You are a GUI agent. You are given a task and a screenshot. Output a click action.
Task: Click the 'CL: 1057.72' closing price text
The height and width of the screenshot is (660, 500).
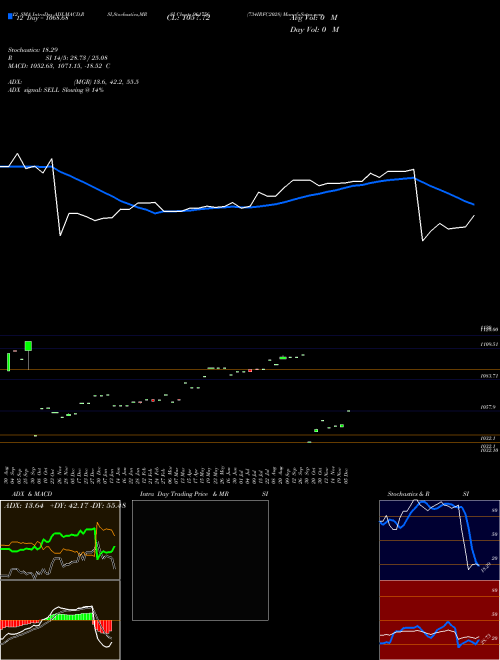(x=188, y=18)
